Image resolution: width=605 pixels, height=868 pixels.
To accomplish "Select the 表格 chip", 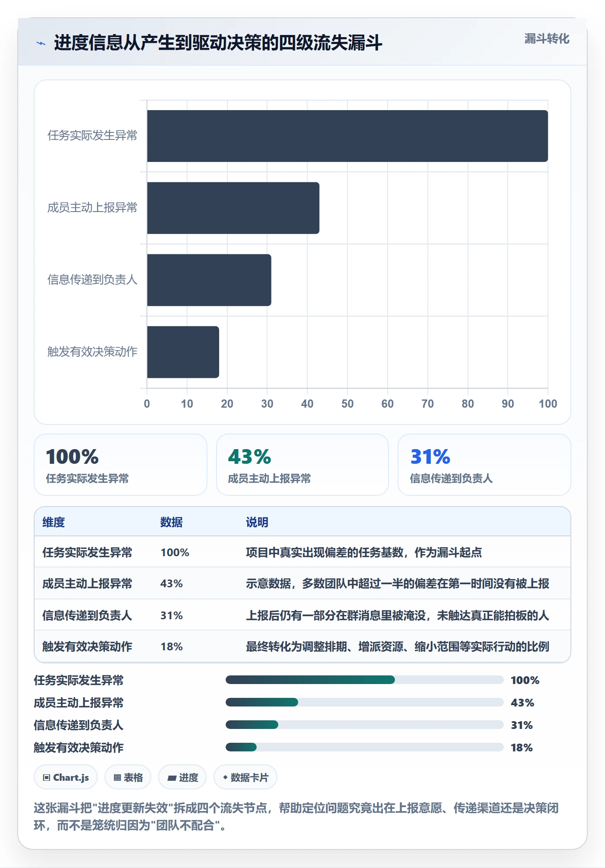I will [x=128, y=777].
